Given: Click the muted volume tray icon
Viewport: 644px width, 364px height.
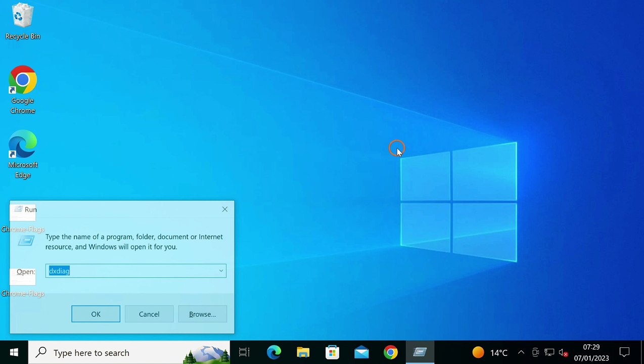Looking at the screenshot, I should click(x=563, y=352).
